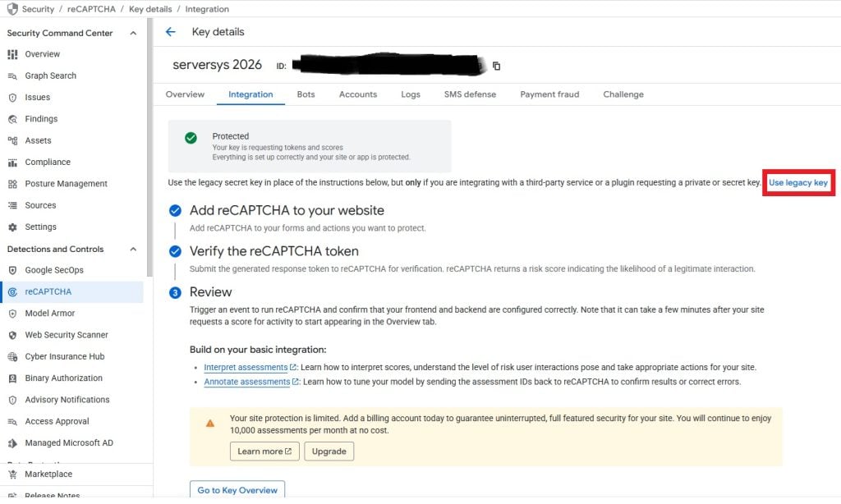This screenshot has height=504, width=841.
Task: Click the Posture Management icon
Action: pos(12,184)
